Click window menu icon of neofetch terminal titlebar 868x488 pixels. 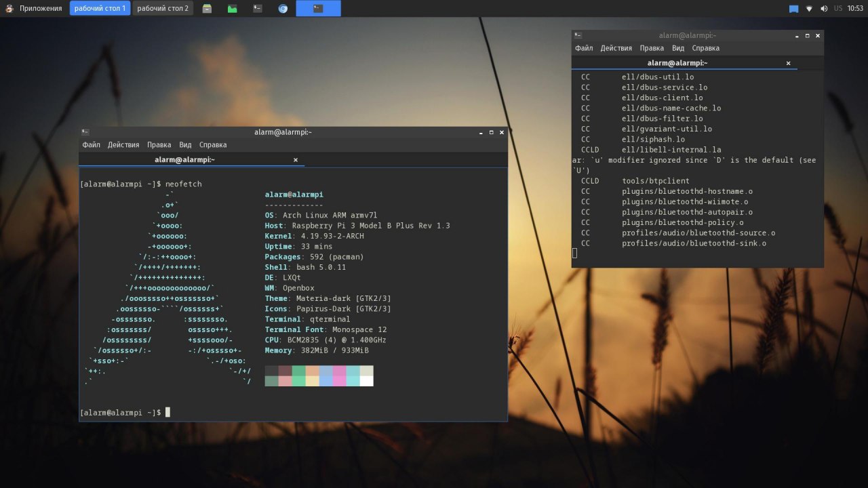pyautogui.click(x=85, y=132)
